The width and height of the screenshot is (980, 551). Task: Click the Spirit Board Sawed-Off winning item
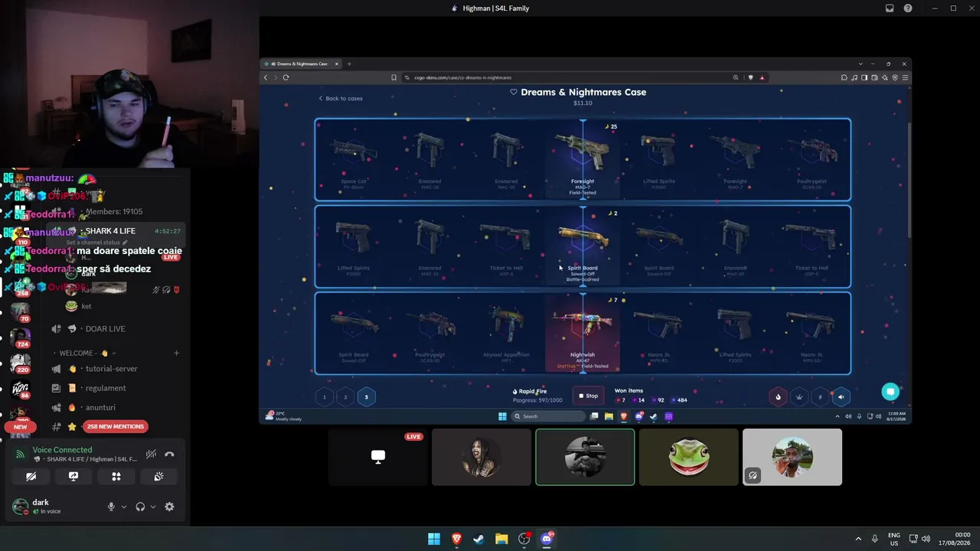(x=583, y=246)
